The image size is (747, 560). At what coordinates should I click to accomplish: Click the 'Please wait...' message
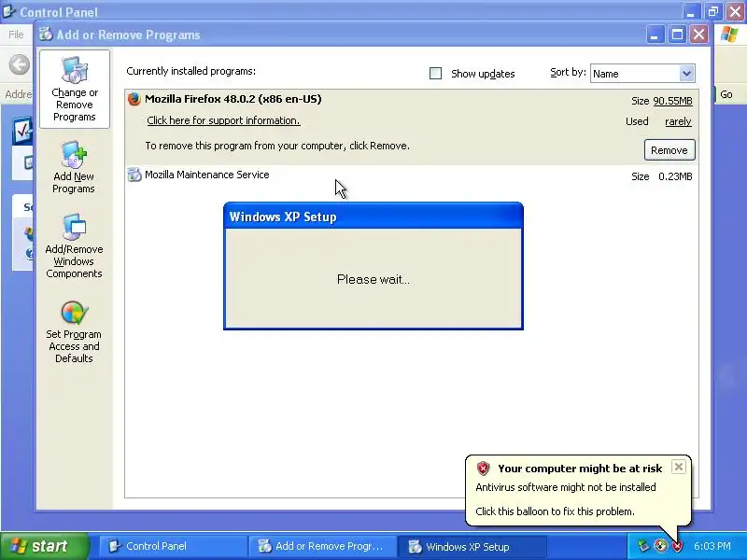click(x=373, y=279)
